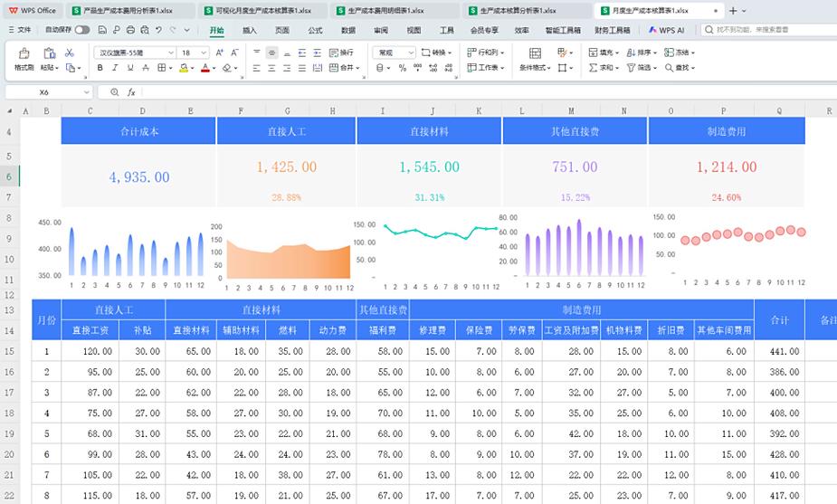Click the percent style icon
Image resolution: width=837 pixels, height=504 pixels.
tap(403, 68)
